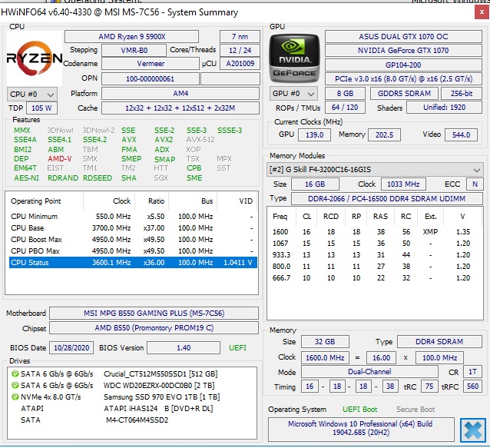
Task: Click the green check beside Samsung 970 EVO
Action: click(x=15, y=397)
